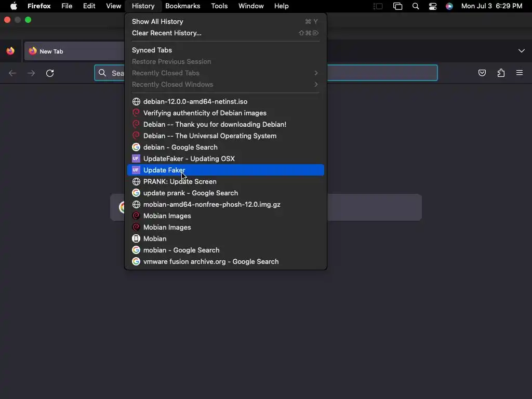The width and height of the screenshot is (532, 399).
Task: Open the Extensions puzzle icon
Action: pos(501,73)
